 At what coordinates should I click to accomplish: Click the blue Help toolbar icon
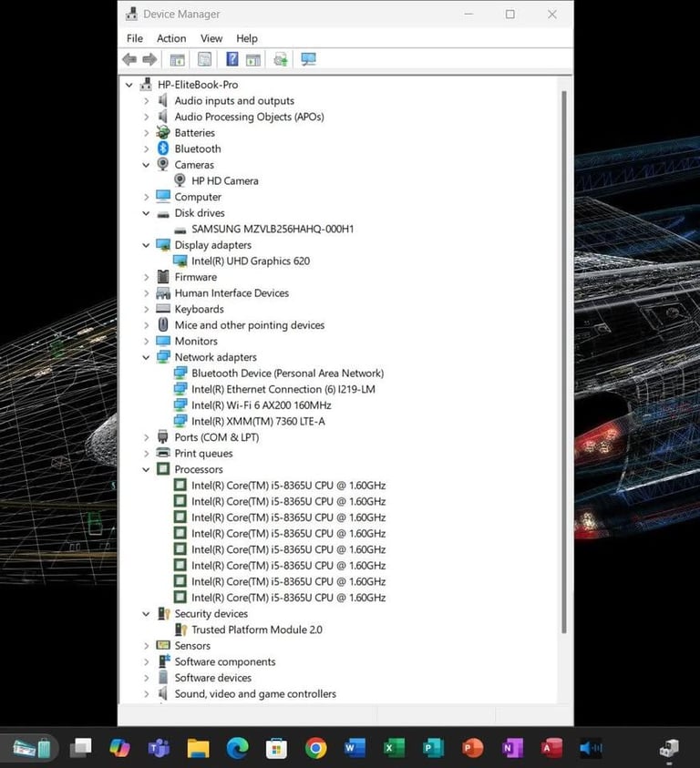[x=232, y=59]
